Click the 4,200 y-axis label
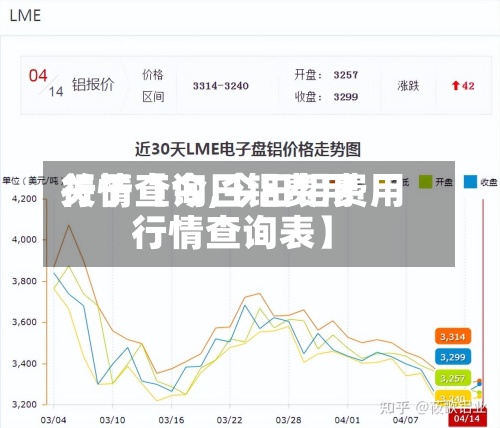The height and width of the screenshot is (428, 500). pyautogui.click(x=24, y=199)
